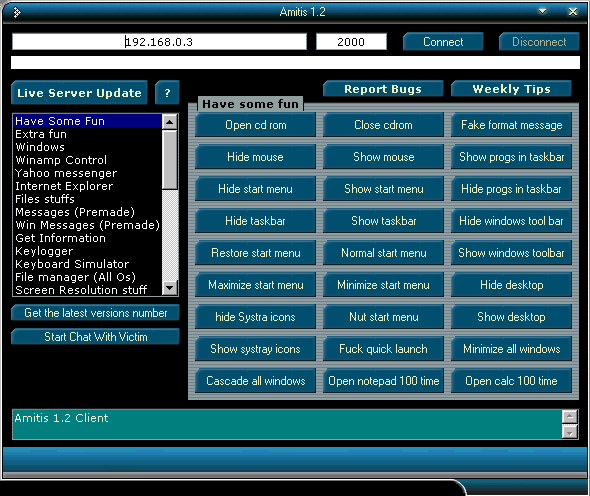This screenshot has width=590, height=496.
Task: Click the Hide mouse button
Action: pyautogui.click(x=255, y=157)
